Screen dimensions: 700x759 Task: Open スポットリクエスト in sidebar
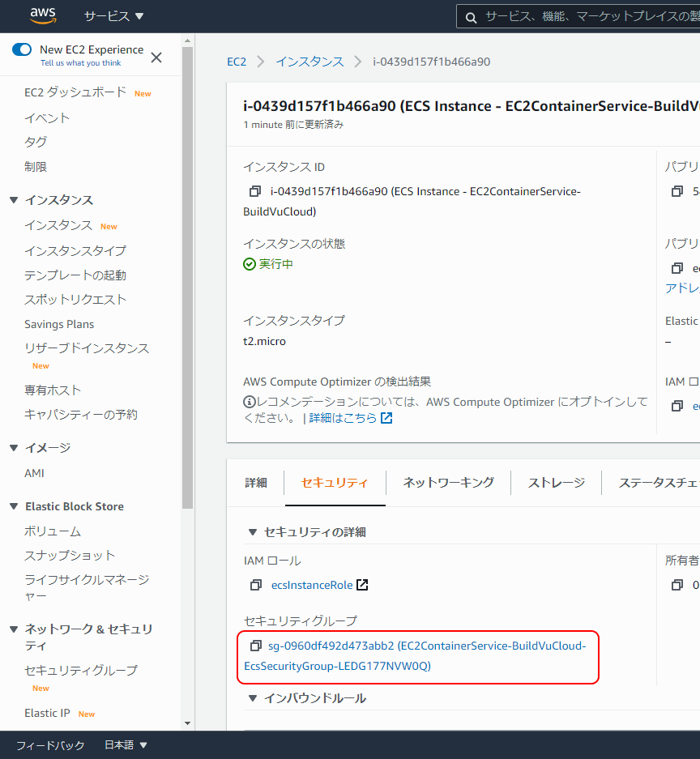(x=75, y=299)
